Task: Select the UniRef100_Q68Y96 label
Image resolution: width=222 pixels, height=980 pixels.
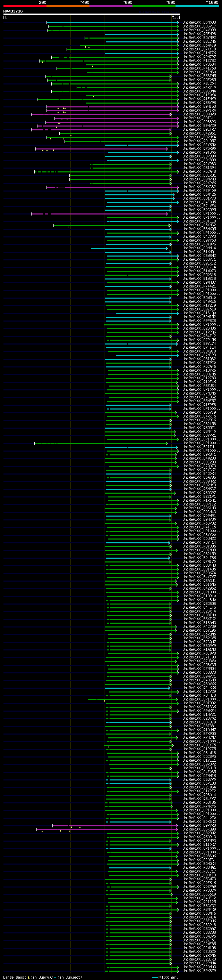Action: point(199,103)
